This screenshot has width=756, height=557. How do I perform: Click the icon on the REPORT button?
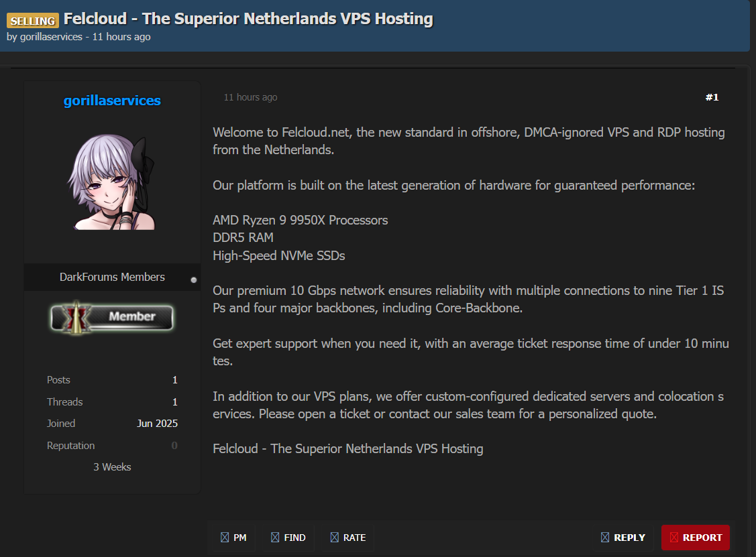pyautogui.click(x=674, y=538)
